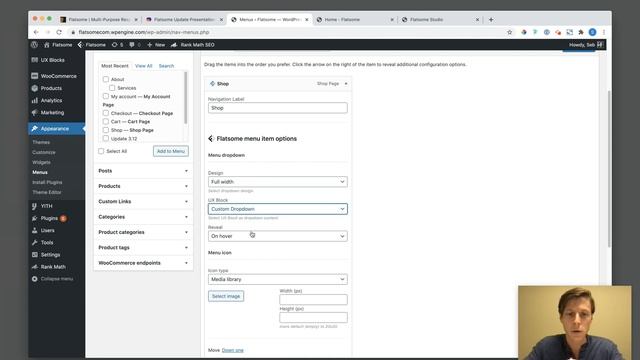Click the Select image button

click(x=226, y=296)
